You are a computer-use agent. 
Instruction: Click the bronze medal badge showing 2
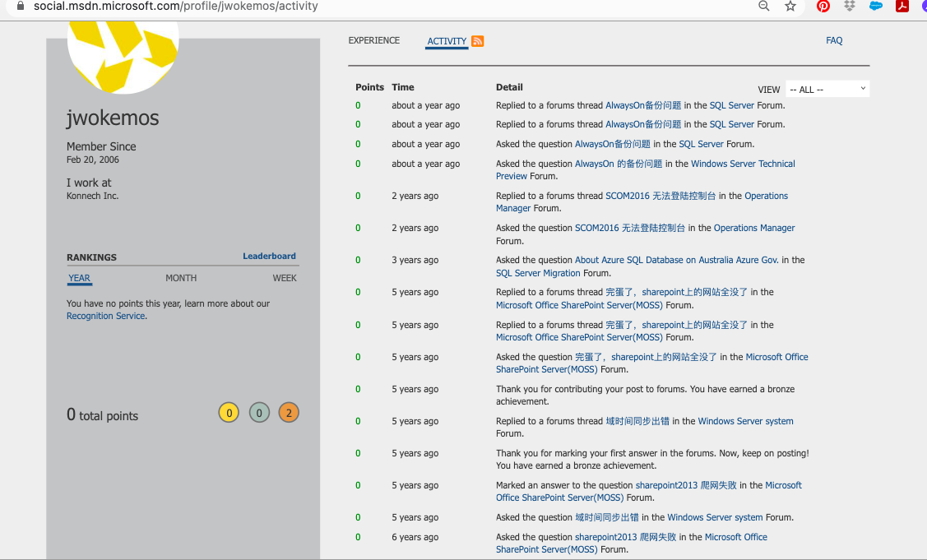(289, 413)
